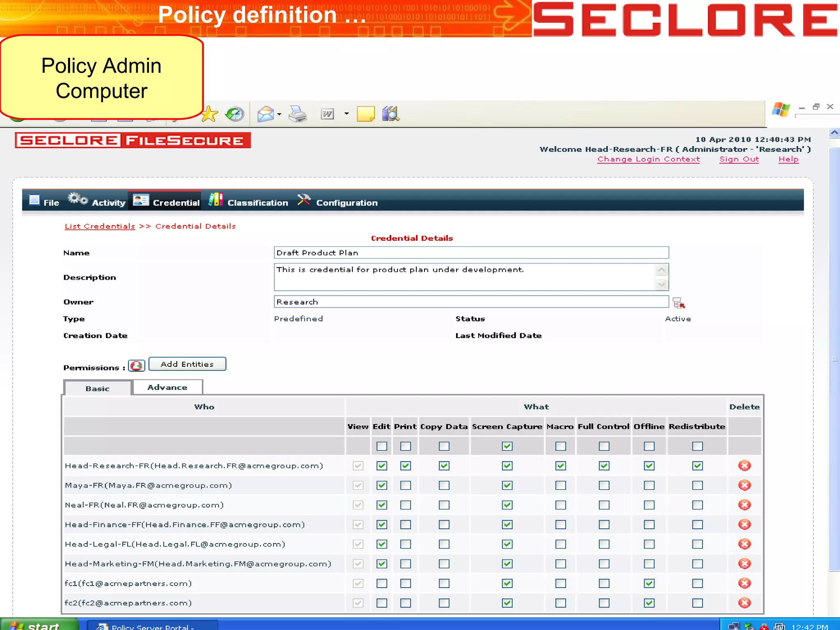Toggle the select-all Edit checkbox in header row
Screen dimensions: 840x630
point(382,446)
